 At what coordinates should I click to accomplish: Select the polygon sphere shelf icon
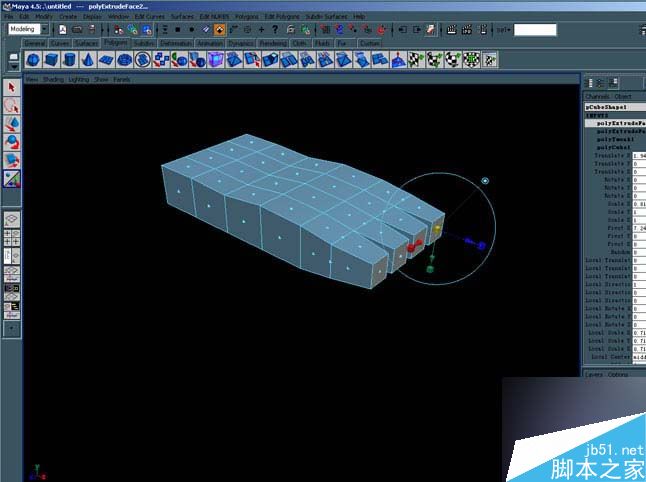pyautogui.click(x=33, y=60)
